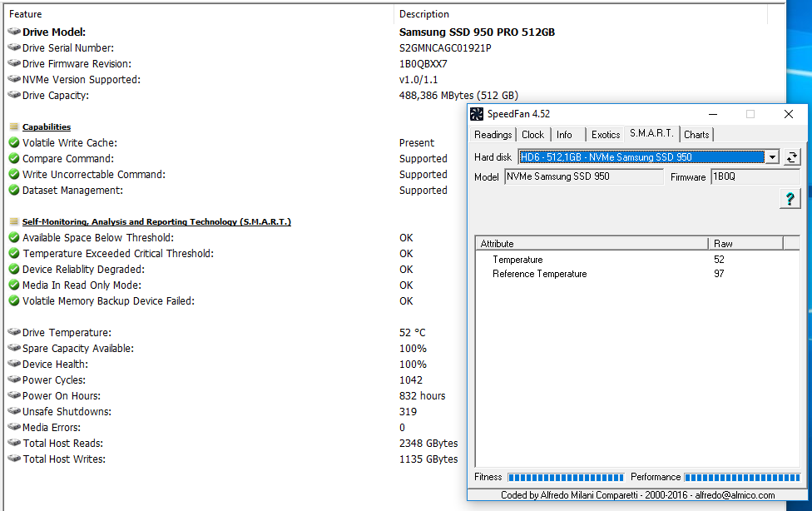Select the Reference Temperature attribute row
This screenshot has width=812, height=511.
click(638, 274)
